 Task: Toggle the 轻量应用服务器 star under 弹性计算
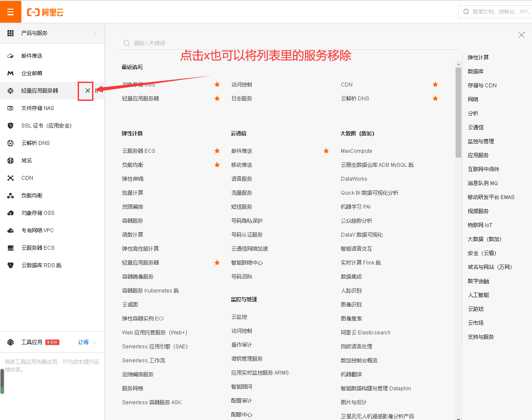coord(217,263)
